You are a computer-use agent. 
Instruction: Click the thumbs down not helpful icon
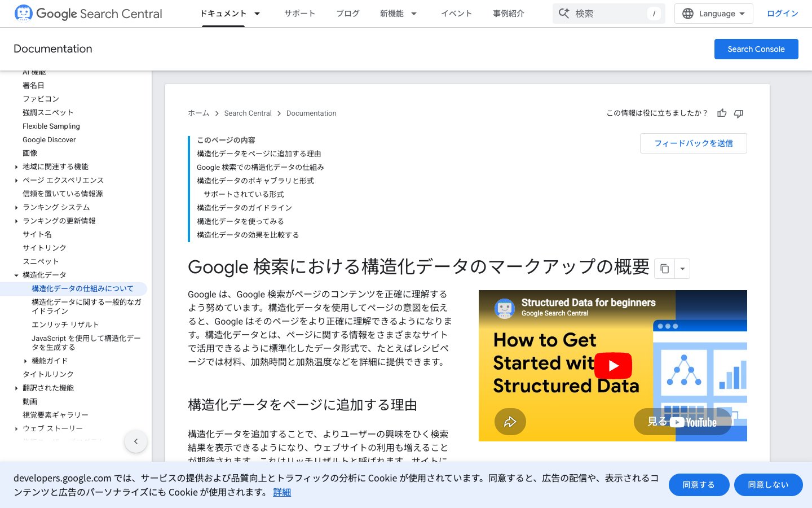pyautogui.click(x=739, y=113)
